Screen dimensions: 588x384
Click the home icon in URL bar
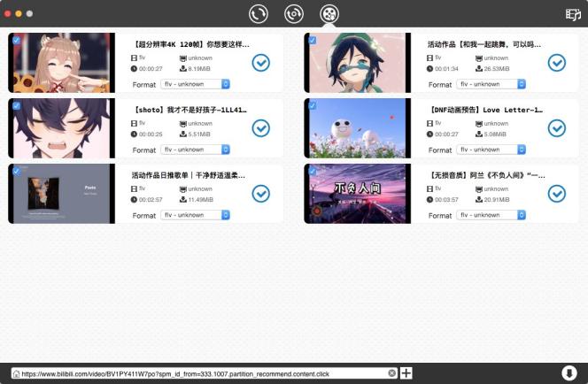tap(16, 373)
